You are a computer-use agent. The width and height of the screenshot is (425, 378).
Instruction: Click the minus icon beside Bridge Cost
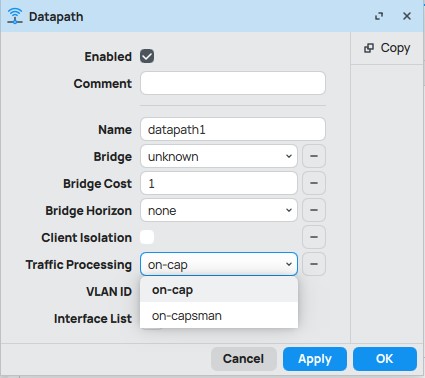tap(314, 183)
